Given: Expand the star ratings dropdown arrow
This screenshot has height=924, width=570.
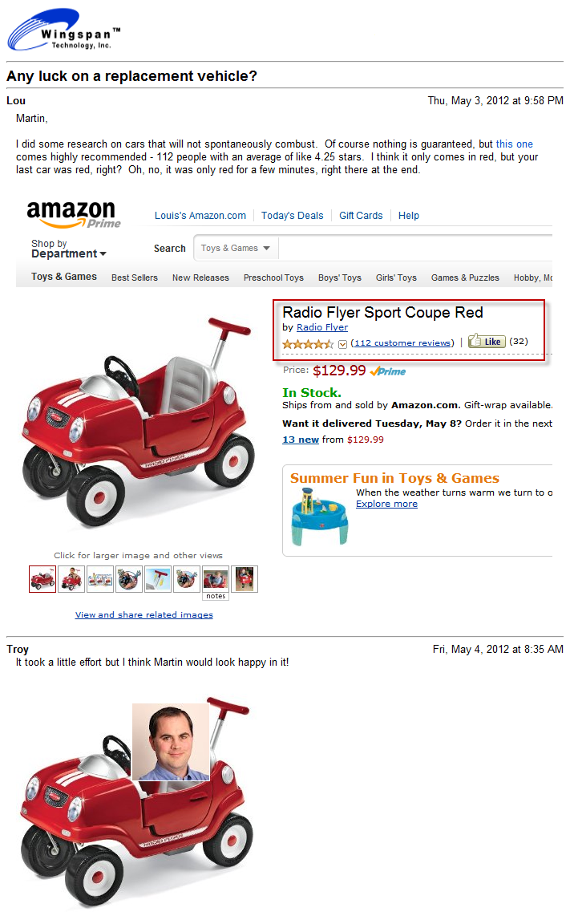Looking at the screenshot, I should point(342,344).
